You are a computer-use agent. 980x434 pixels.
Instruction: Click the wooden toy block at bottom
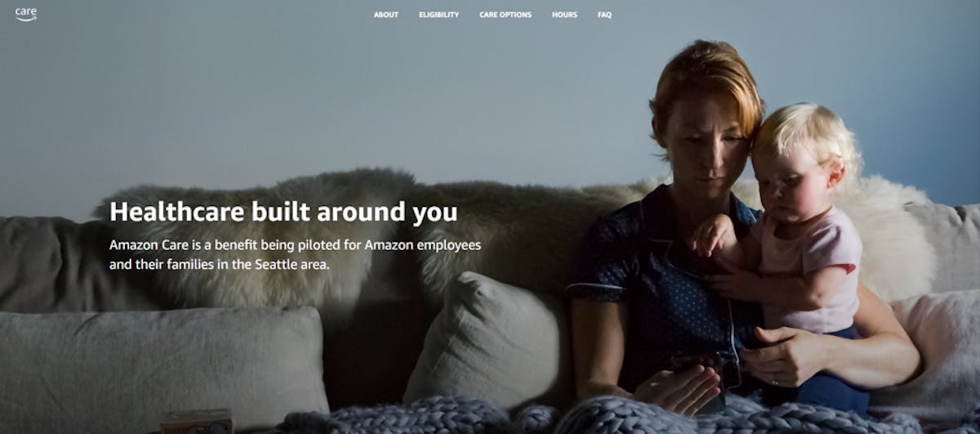(x=196, y=421)
